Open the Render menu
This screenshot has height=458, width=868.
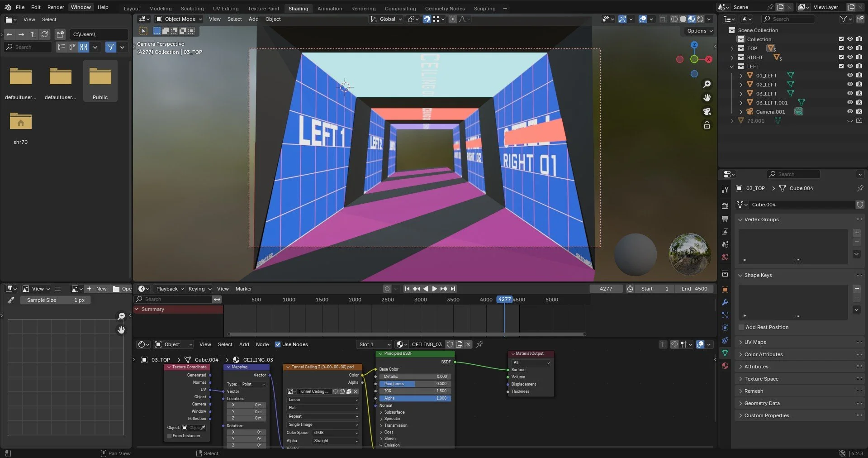point(56,7)
